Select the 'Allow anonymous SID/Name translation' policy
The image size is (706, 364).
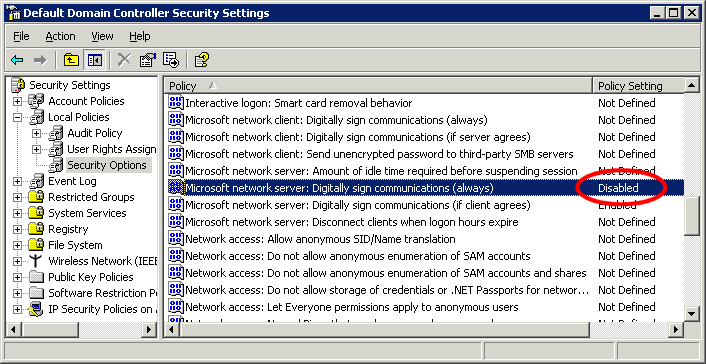pos(320,239)
